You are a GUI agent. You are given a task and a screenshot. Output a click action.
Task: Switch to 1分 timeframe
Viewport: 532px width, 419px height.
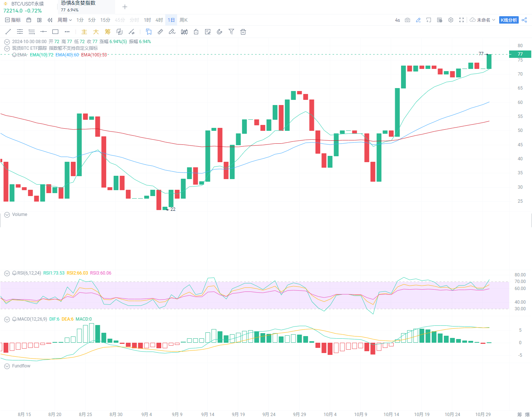[80, 20]
